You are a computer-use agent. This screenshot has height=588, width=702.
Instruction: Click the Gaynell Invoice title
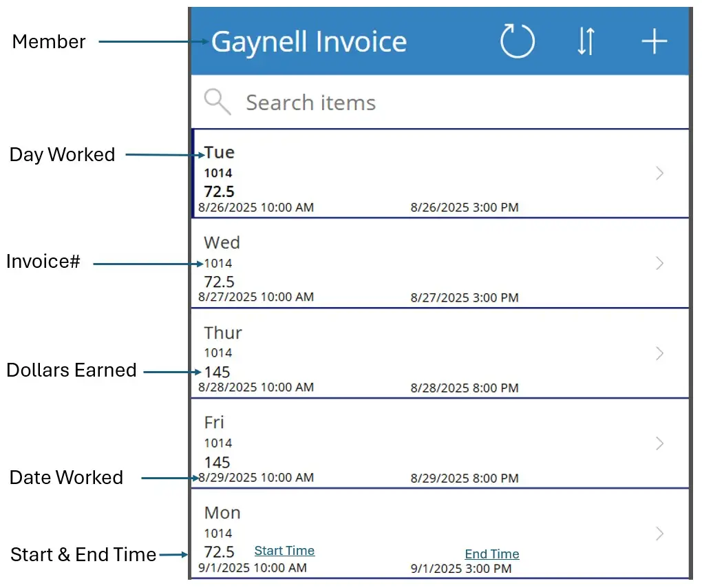coord(309,42)
